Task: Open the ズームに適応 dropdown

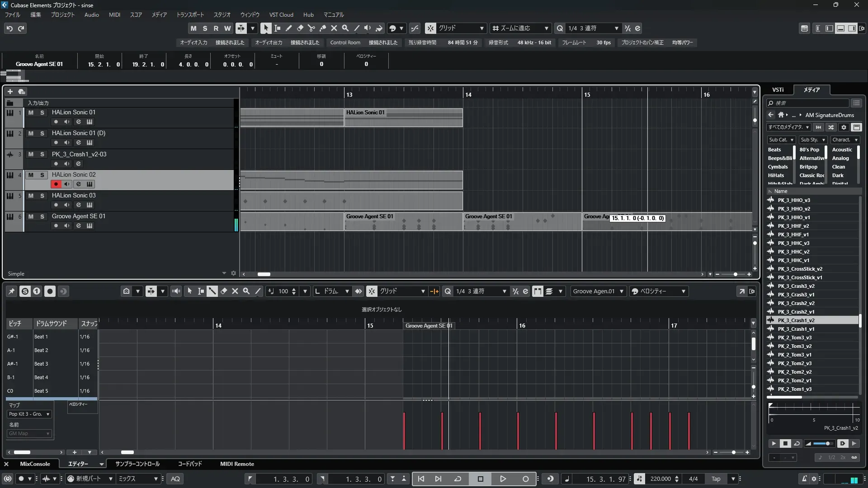Action: click(x=520, y=28)
